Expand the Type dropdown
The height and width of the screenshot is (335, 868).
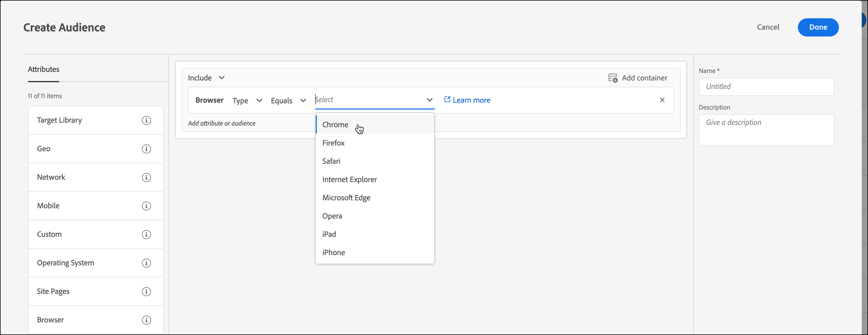click(247, 100)
